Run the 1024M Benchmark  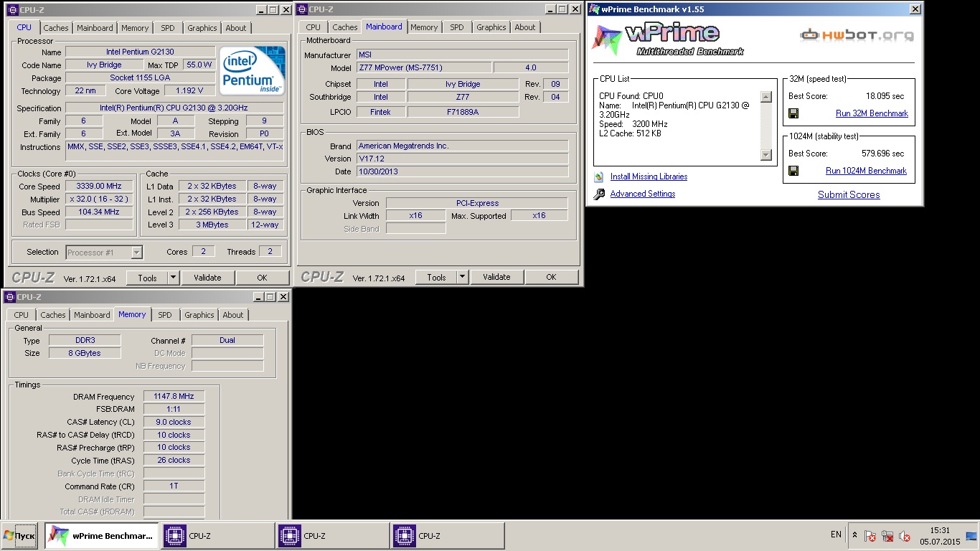(x=866, y=171)
